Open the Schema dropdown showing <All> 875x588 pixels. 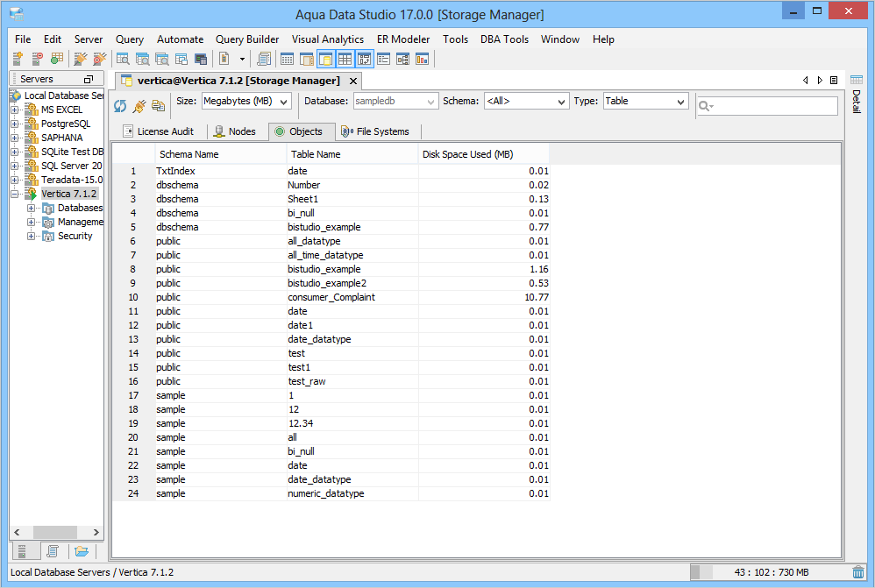point(526,102)
